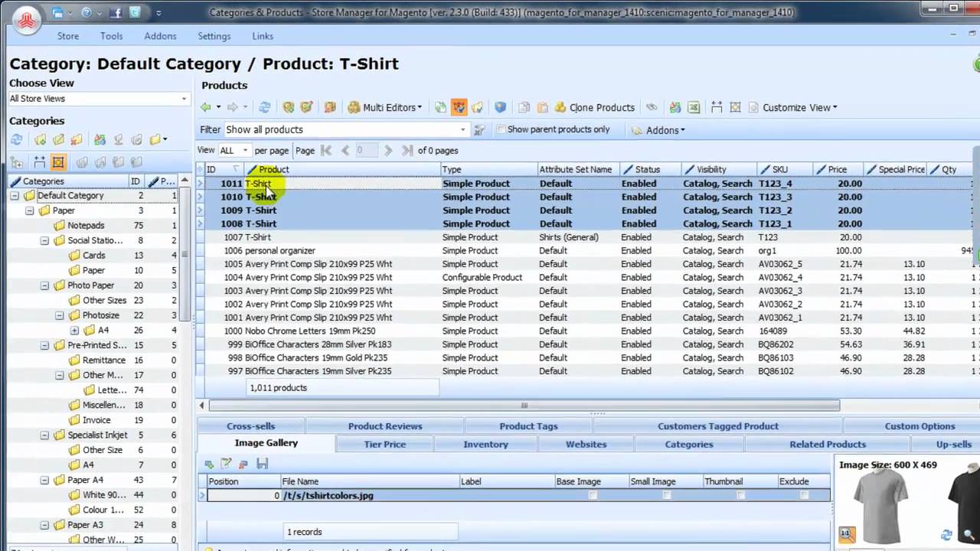Click the Clone Products button

tap(595, 108)
